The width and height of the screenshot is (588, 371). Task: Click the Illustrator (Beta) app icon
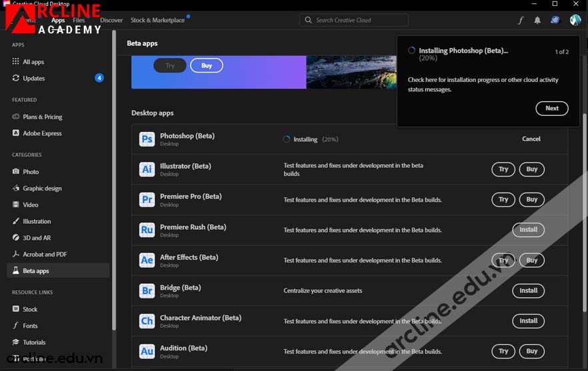(147, 169)
